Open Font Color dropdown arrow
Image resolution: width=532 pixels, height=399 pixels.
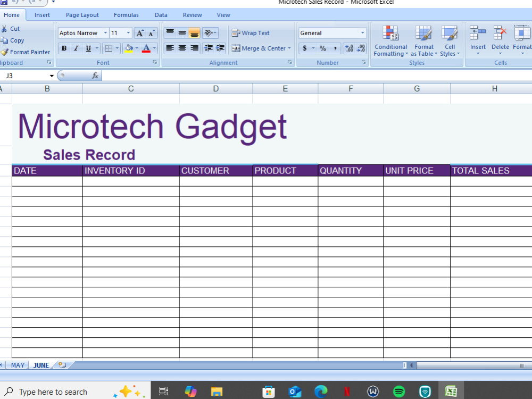coord(154,48)
